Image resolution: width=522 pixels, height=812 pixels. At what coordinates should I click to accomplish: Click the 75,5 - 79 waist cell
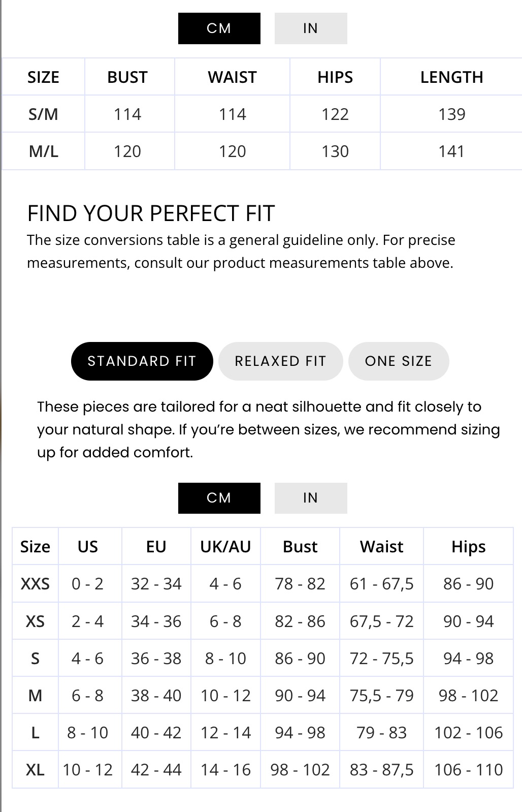click(x=381, y=696)
